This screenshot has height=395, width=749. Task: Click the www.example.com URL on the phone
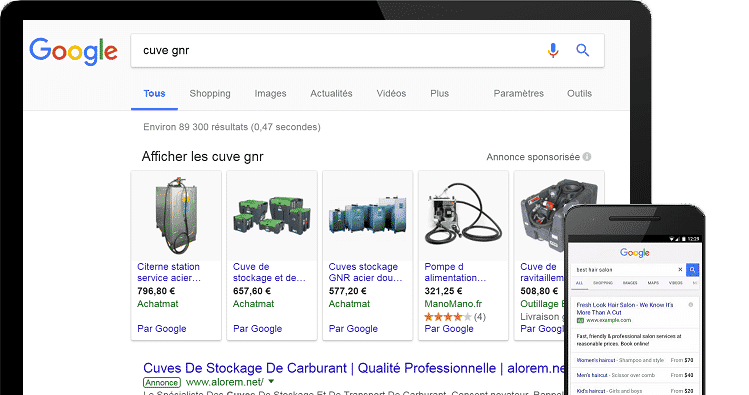pyautogui.click(x=609, y=320)
